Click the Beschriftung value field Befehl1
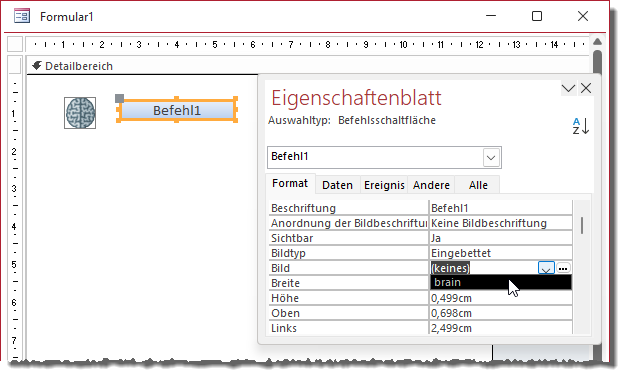This screenshot has height=380, width=625. click(501, 208)
